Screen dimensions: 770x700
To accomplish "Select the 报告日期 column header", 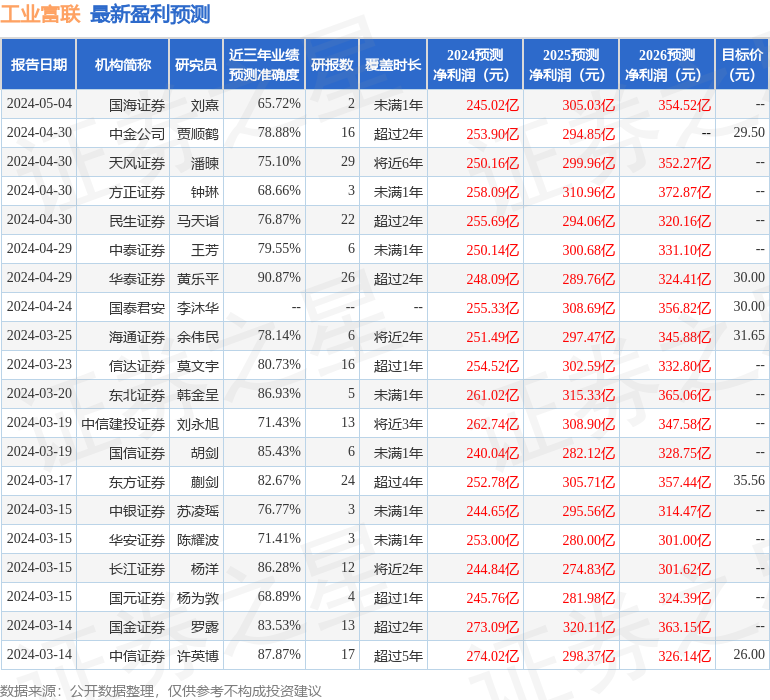I will [x=39, y=64].
